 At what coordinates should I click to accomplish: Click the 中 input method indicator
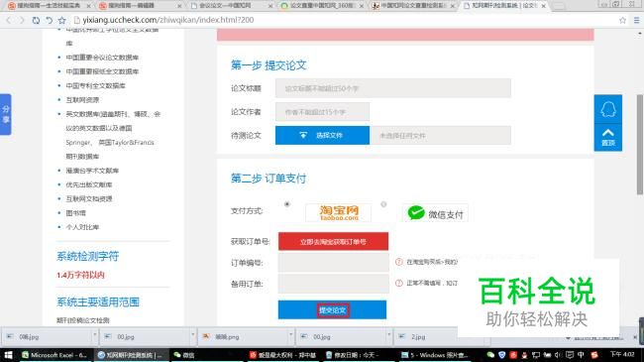click(581, 355)
